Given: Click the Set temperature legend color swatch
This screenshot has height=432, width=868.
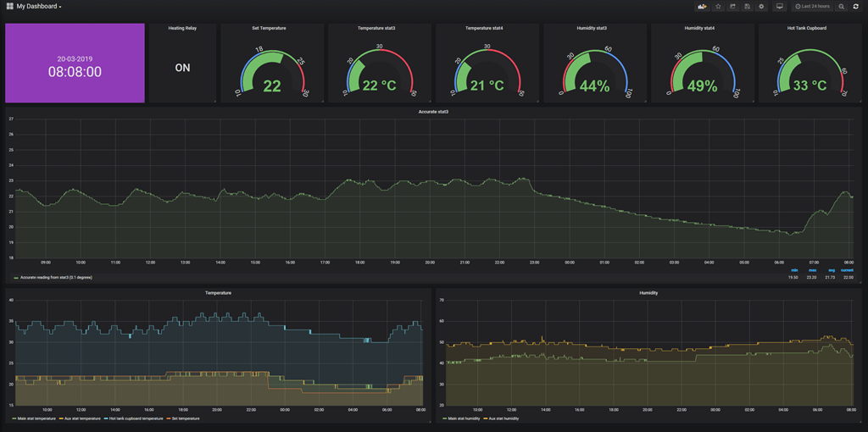Looking at the screenshot, I should [x=170, y=418].
